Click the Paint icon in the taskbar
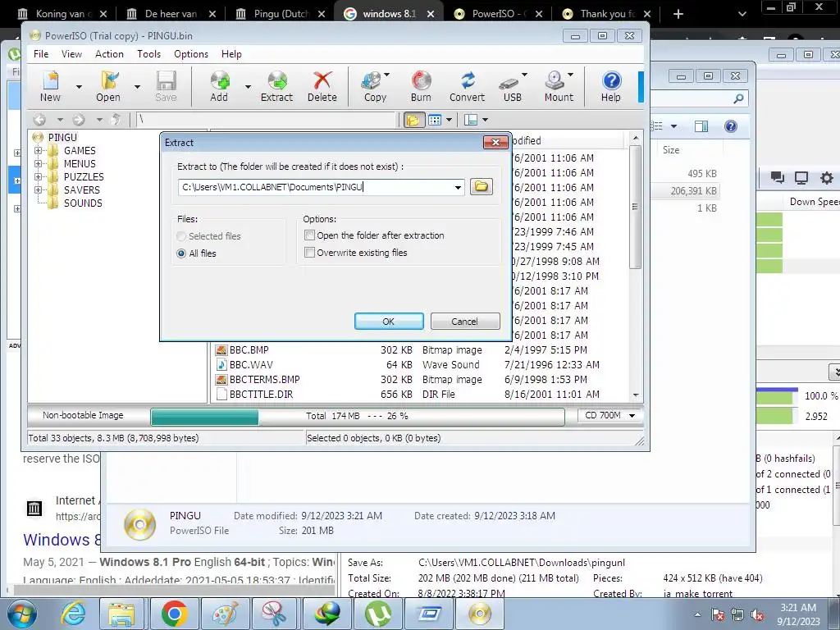The height and width of the screenshot is (630, 840). click(x=225, y=614)
